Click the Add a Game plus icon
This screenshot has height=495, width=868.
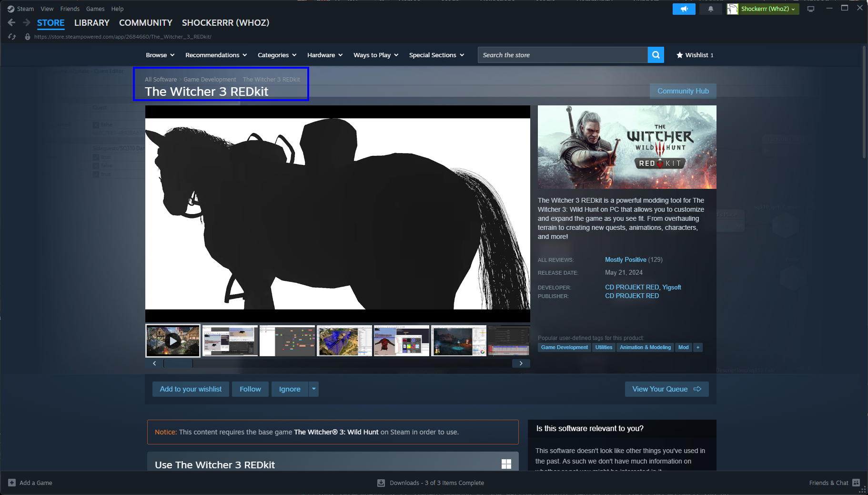point(12,483)
